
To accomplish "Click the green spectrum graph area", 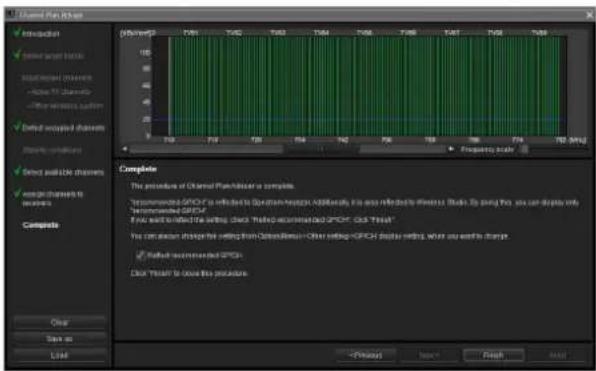I will pos(364,86).
